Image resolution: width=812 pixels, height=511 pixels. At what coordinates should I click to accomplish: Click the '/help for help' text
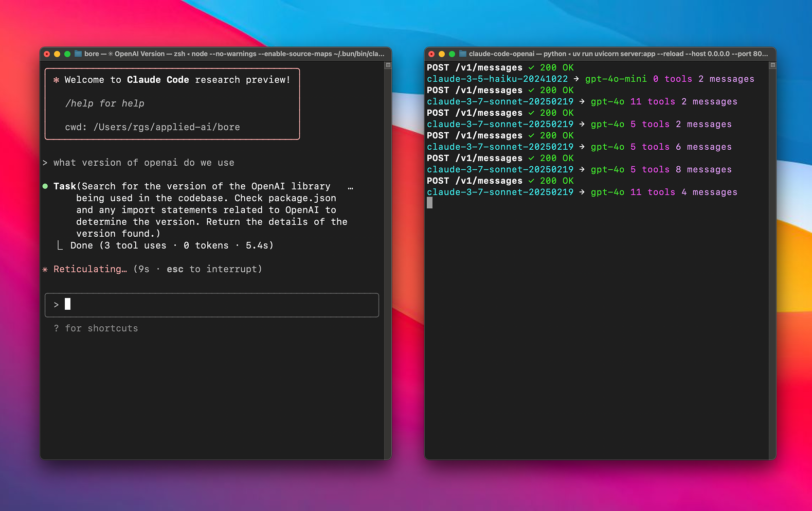[x=104, y=103]
